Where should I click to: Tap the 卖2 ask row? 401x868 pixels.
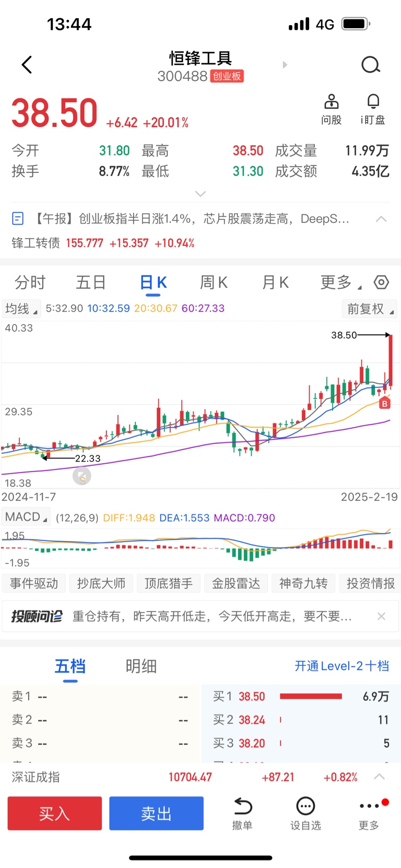[100, 720]
